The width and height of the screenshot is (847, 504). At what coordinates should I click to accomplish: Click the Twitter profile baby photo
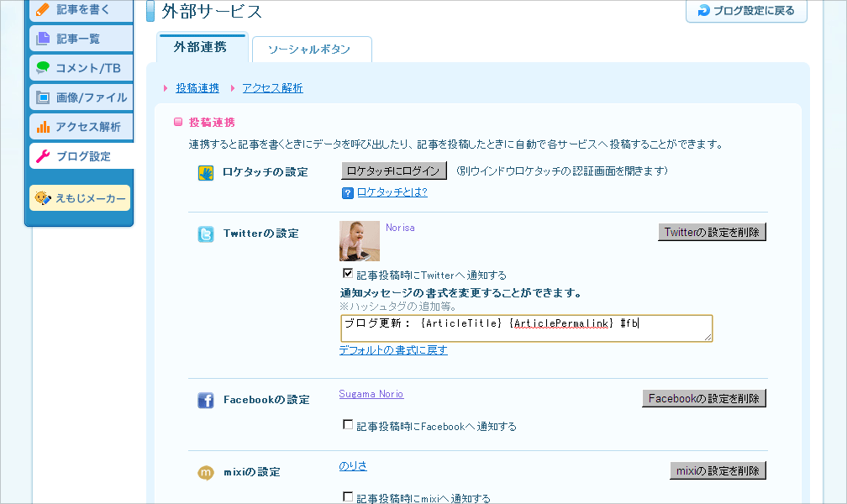[360, 241]
